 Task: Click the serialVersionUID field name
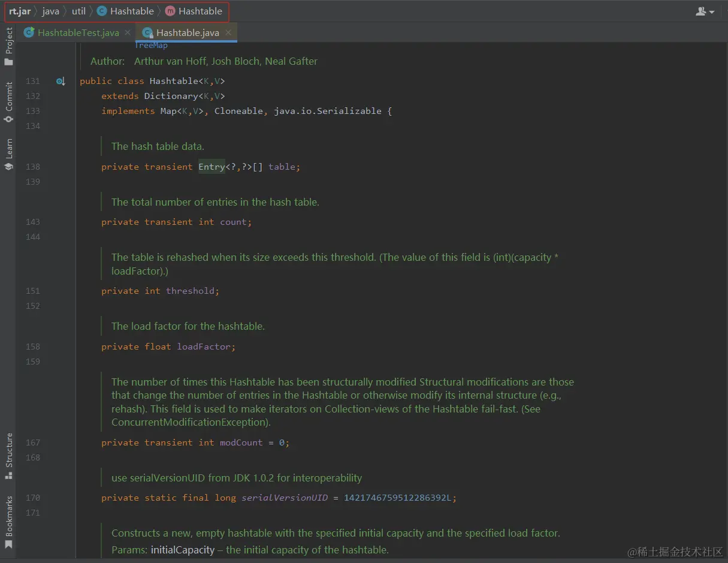click(285, 498)
